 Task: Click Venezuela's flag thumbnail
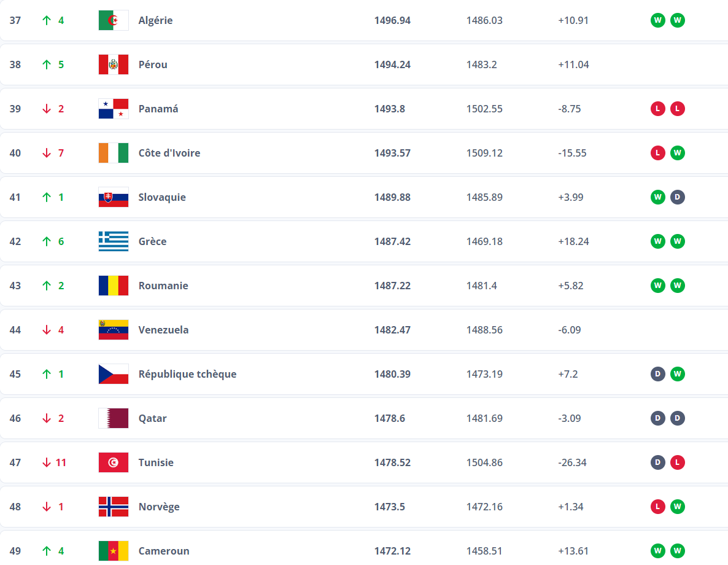point(114,330)
